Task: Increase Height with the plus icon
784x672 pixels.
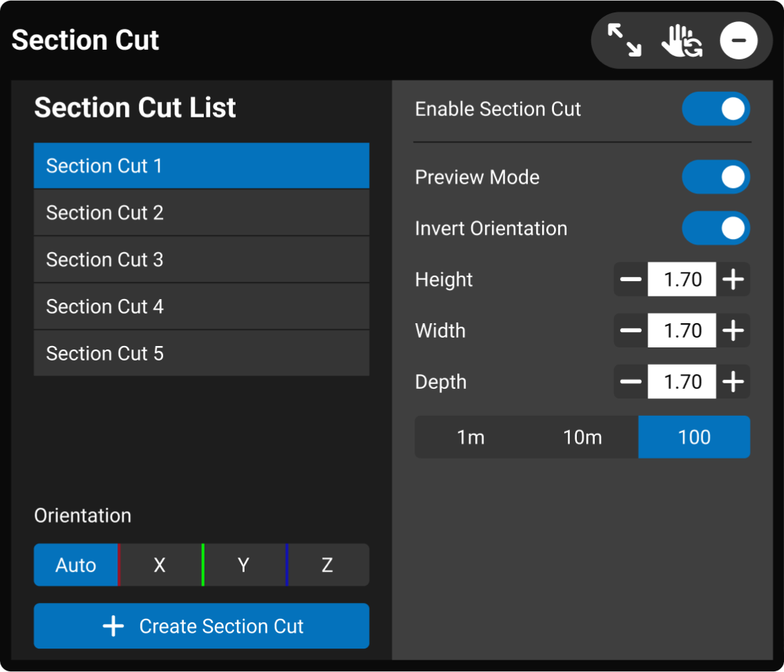Action: tap(733, 280)
